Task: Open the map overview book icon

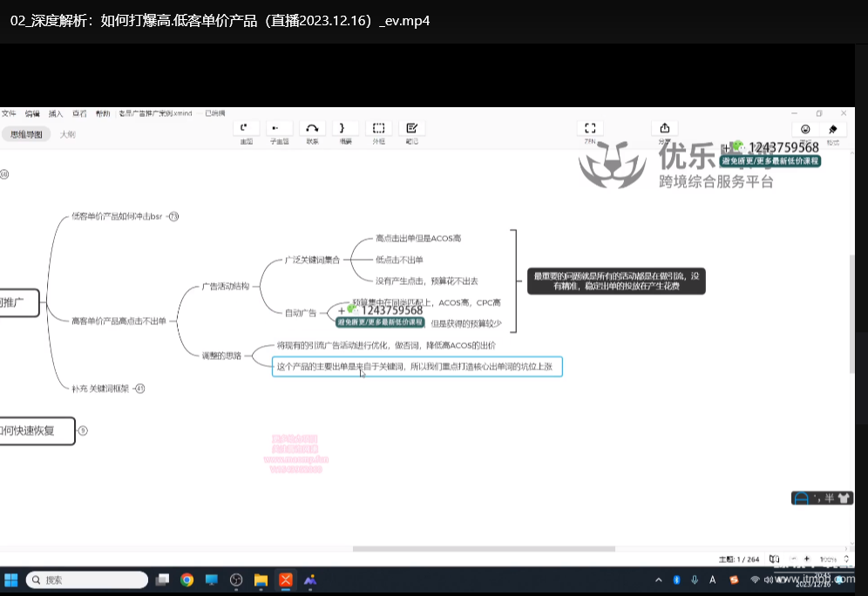Action: pos(775,559)
